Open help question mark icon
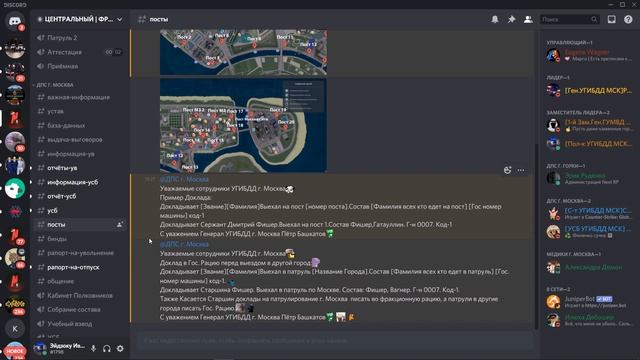The height and width of the screenshot is (360, 640). [x=628, y=19]
